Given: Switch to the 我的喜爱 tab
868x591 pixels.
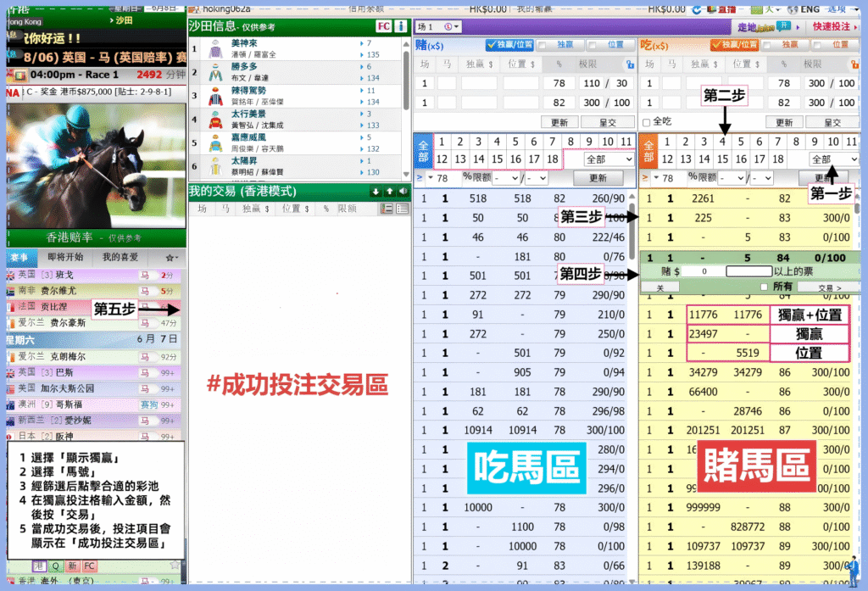Looking at the screenshot, I should [x=120, y=258].
